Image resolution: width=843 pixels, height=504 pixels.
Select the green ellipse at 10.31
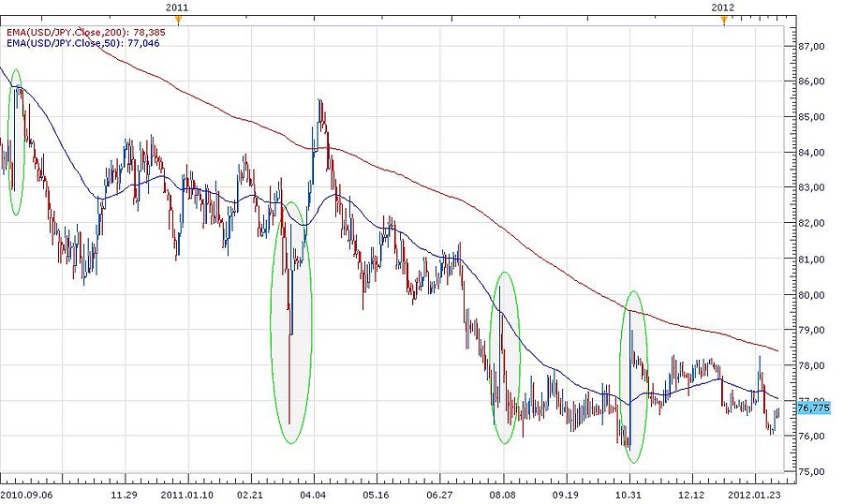tap(634, 377)
